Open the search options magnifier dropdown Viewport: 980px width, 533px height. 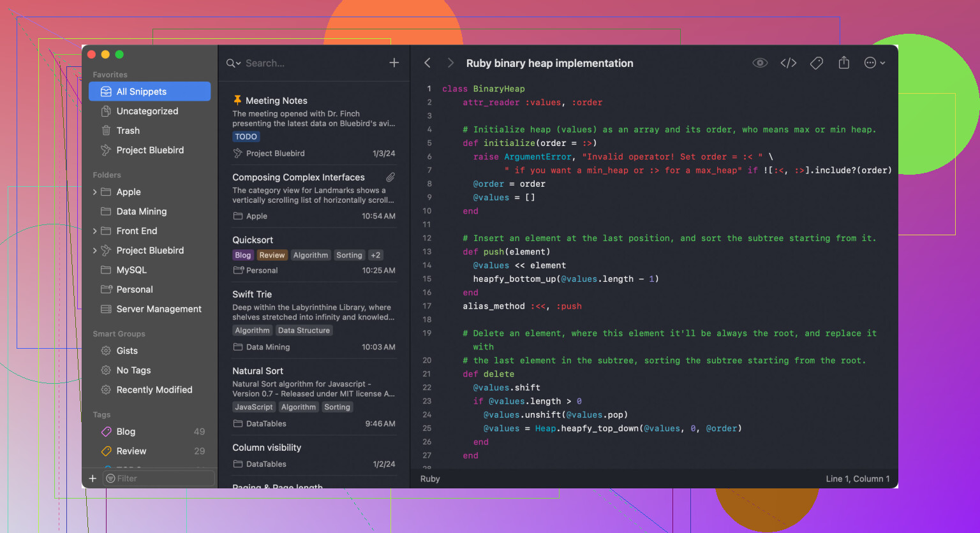point(233,63)
